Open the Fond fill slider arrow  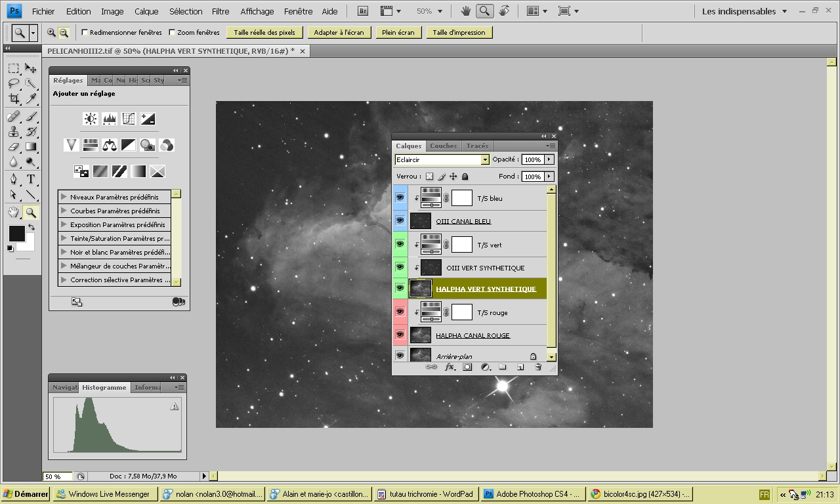[549, 177]
